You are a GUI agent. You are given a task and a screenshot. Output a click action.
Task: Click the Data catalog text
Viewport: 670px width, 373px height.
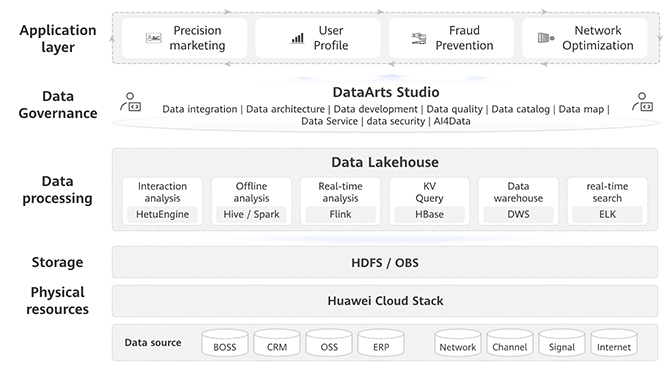click(x=520, y=109)
